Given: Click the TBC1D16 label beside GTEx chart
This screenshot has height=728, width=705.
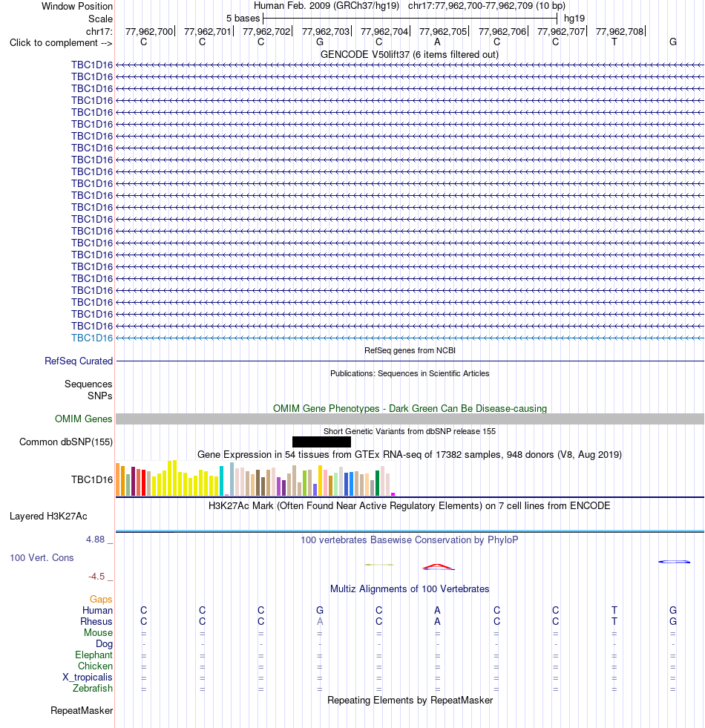Looking at the screenshot, I should (x=92, y=479).
